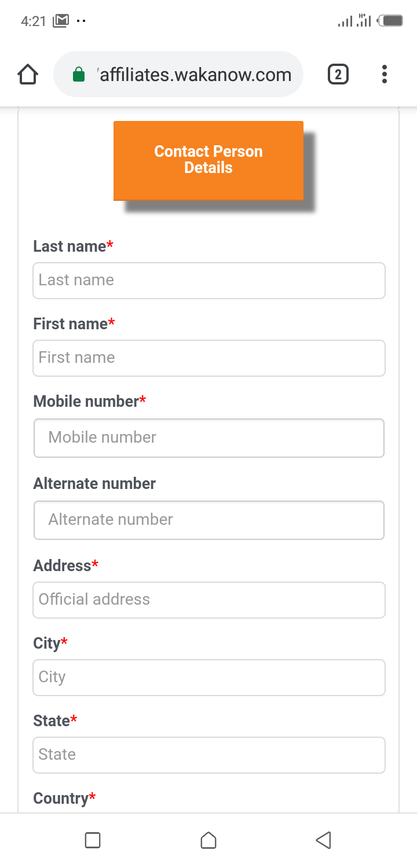The image size is (417, 868).
Task: Open the Chrome three-dot menu
Action: click(x=384, y=75)
